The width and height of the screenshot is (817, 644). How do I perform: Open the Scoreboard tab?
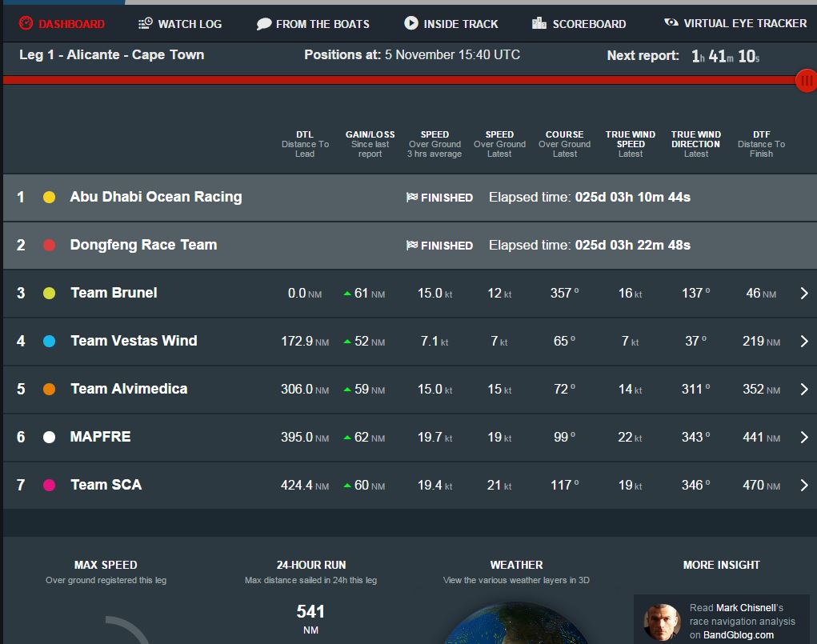[x=579, y=23]
